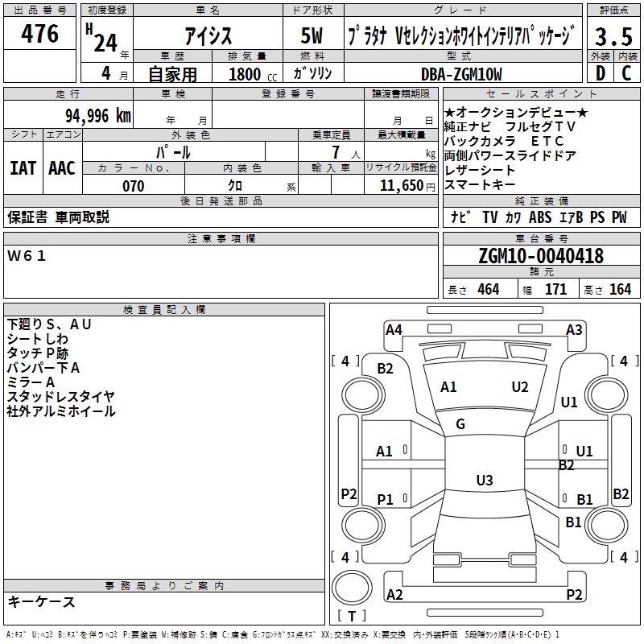Click roof damage mark U3
This screenshot has height=644, width=644.
pos(485,480)
